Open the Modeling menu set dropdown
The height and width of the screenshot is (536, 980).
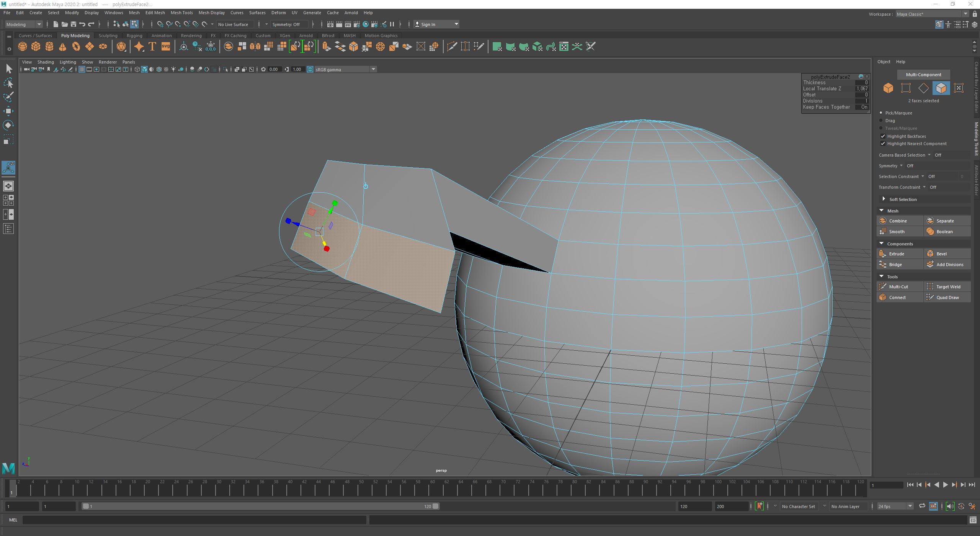24,24
